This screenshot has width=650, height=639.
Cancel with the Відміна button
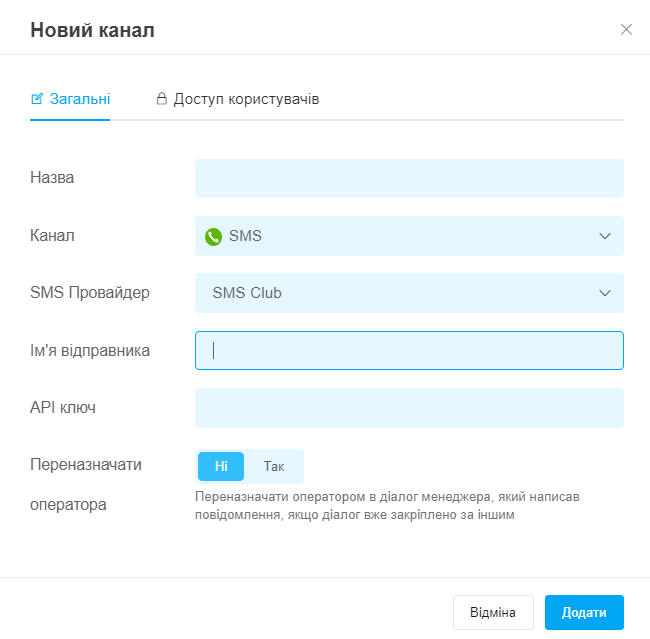coord(493,612)
